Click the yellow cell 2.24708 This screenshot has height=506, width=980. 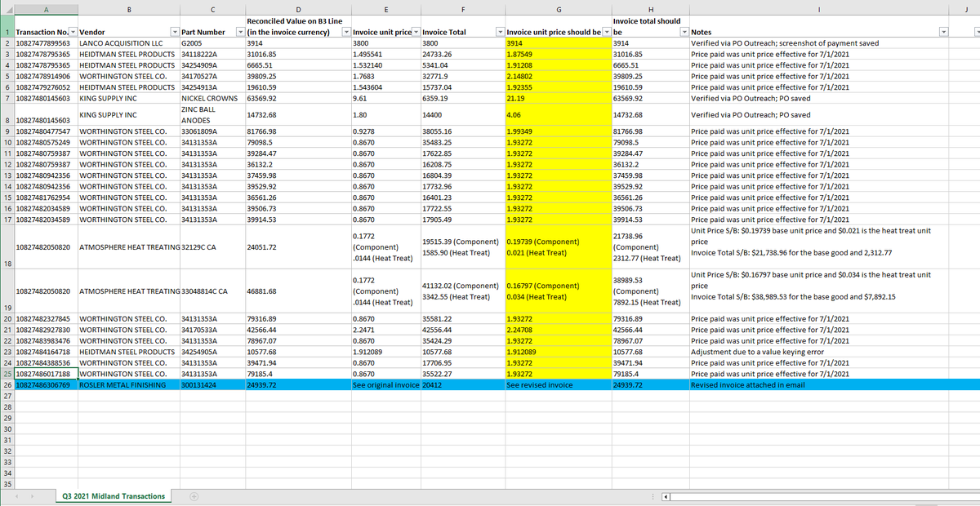(558, 330)
